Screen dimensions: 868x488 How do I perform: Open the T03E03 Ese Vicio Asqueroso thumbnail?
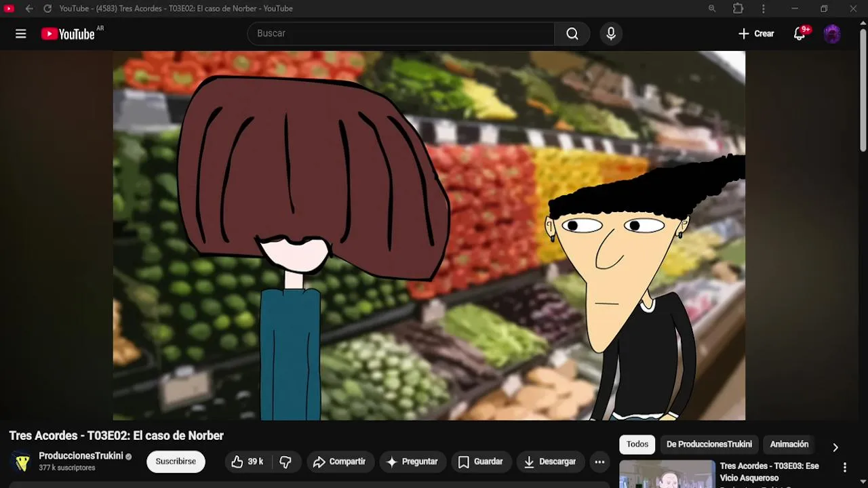667,474
